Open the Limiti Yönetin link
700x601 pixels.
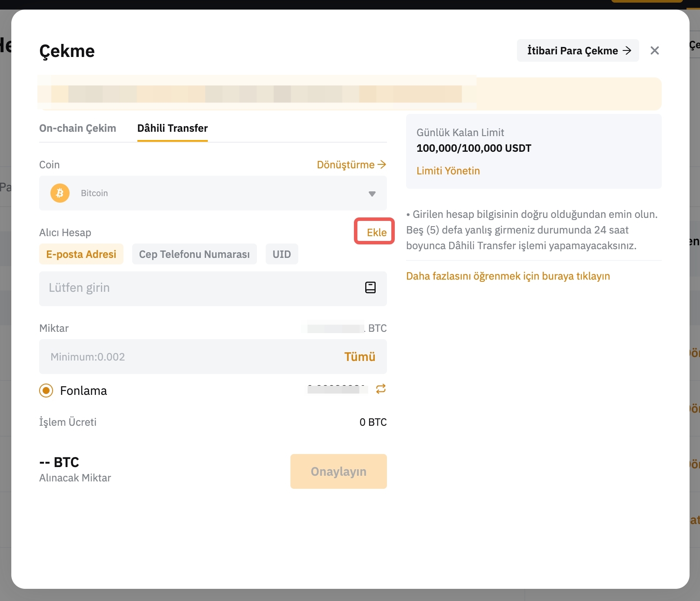(448, 171)
